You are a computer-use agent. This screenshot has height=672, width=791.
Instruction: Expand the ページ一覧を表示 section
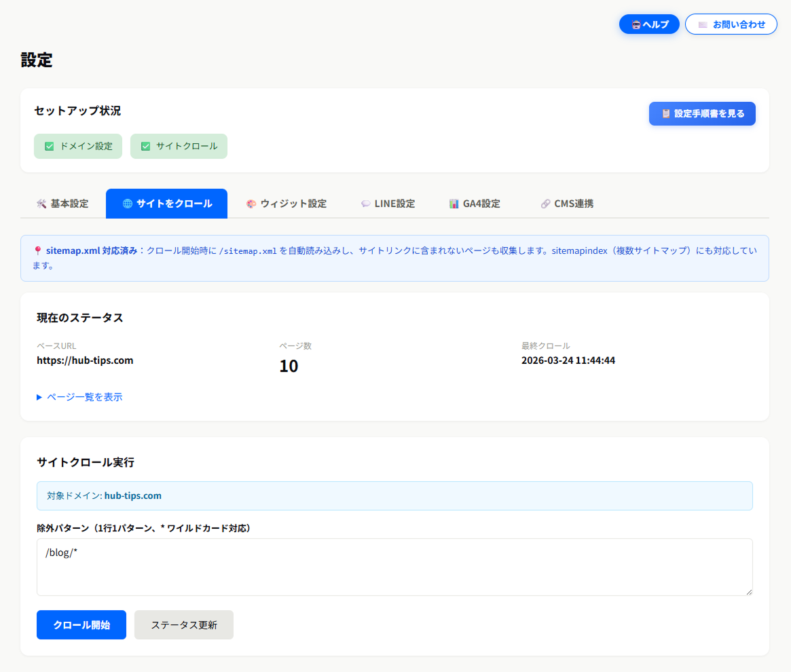(x=79, y=397)
